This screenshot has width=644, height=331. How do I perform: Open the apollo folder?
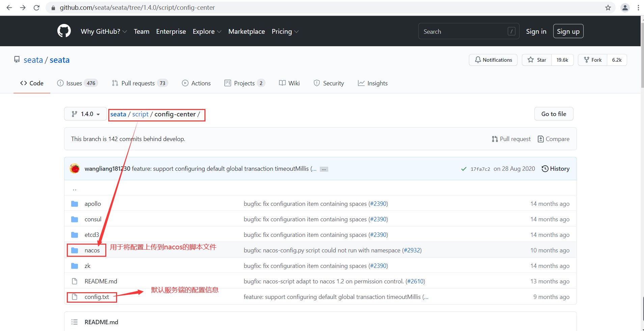93,204
